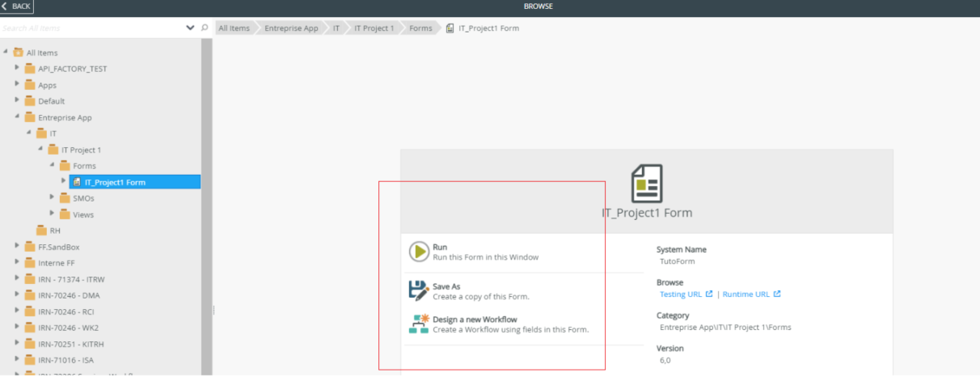Click the Design a new Workflow icon
980x377 pixels.
[x=418, y=324]
